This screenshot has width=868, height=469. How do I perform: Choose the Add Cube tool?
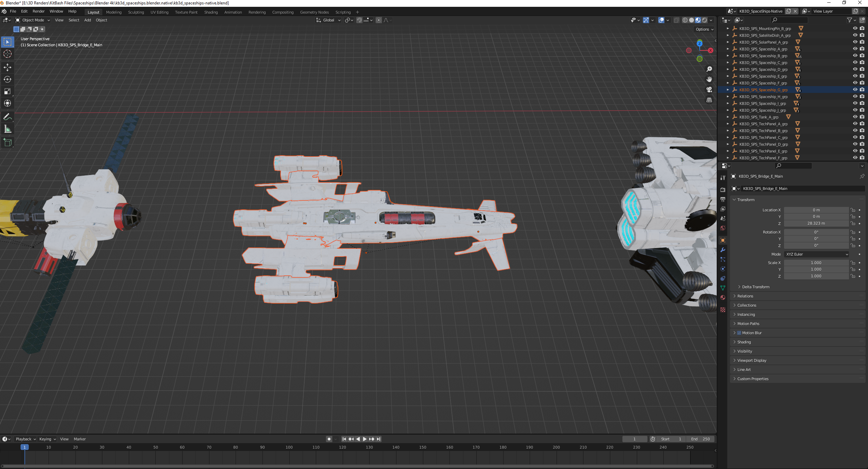(7, 143)
